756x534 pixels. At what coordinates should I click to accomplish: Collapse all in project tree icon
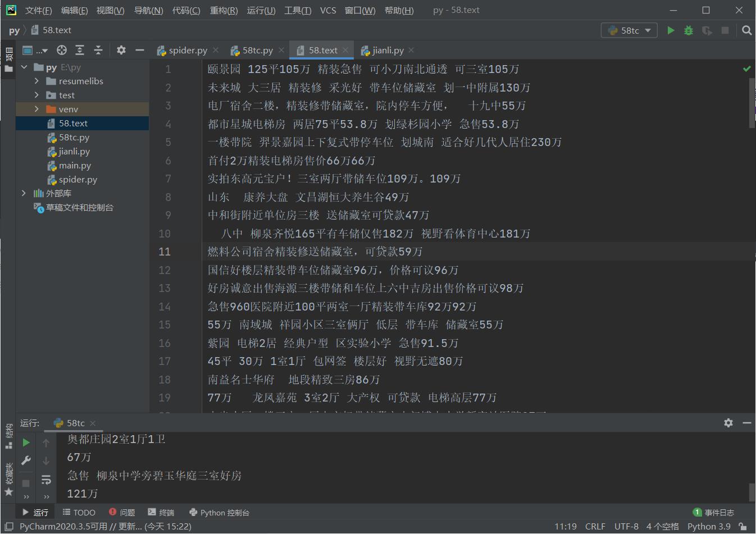pos(98,50)
